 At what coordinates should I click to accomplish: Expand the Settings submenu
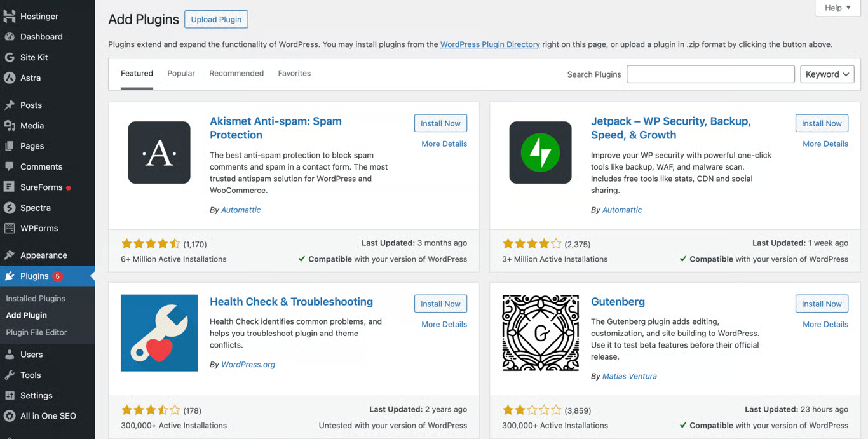click(x=35, y=395)
